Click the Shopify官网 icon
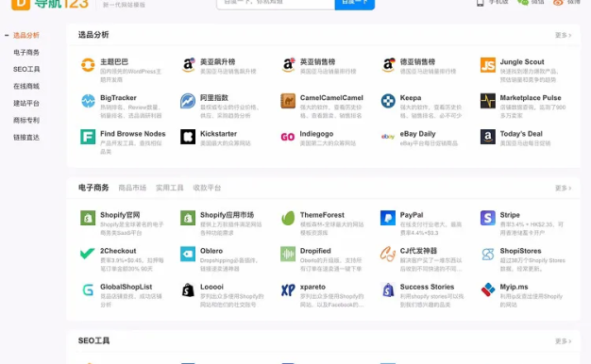The width and height of the screenshot is (591, 364). click(x=88, y=218)
